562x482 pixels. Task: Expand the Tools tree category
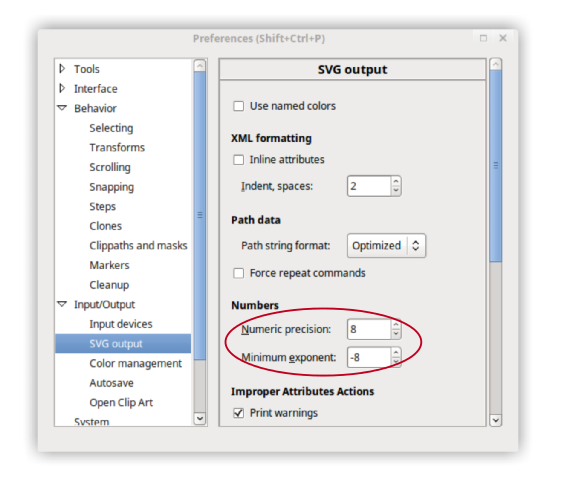pos(62,68)
